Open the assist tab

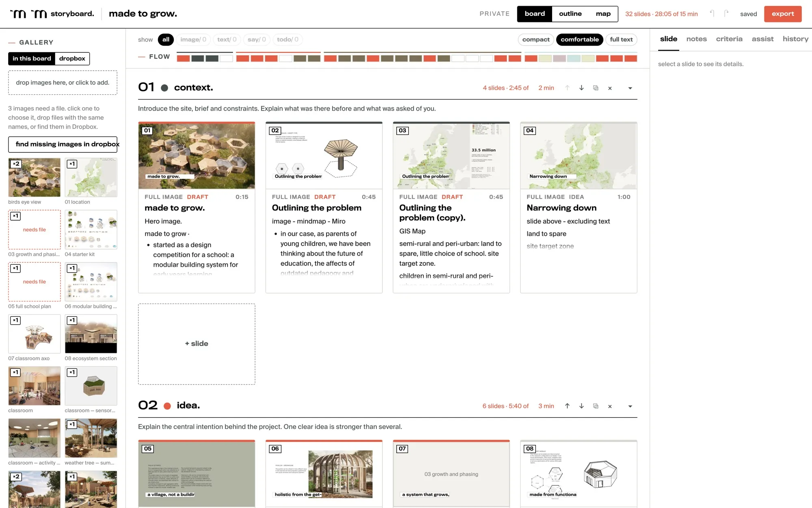click(x=762, y=39)
